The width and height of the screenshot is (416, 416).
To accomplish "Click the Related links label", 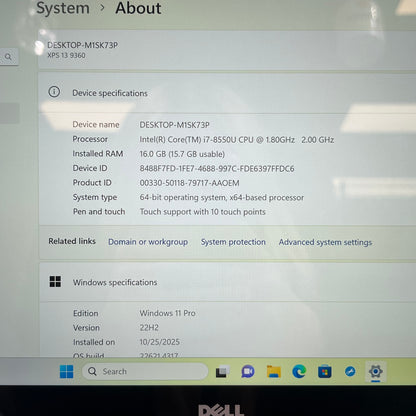I will tap(72, 241).
